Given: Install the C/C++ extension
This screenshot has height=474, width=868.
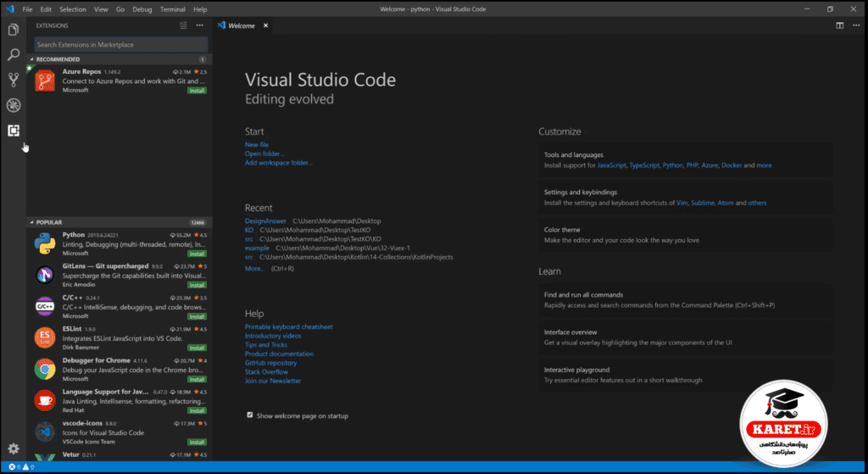Looking at the screenshot, I should pos(197,317).
